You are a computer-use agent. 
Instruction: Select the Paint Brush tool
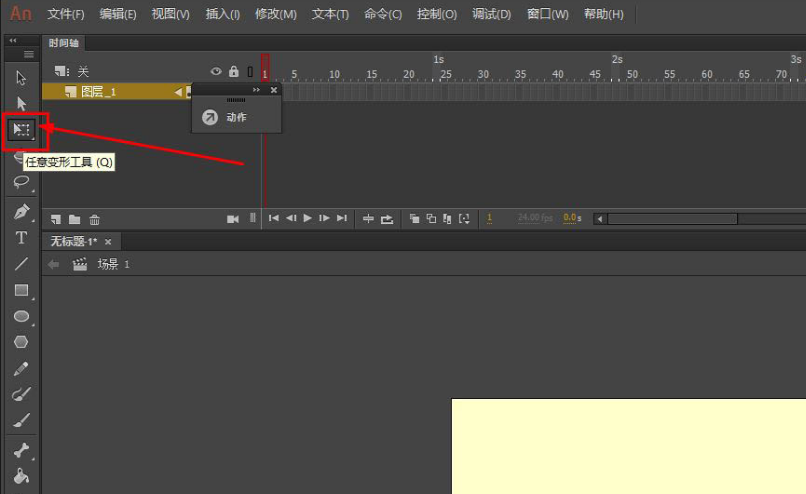(x=21, y=394)
